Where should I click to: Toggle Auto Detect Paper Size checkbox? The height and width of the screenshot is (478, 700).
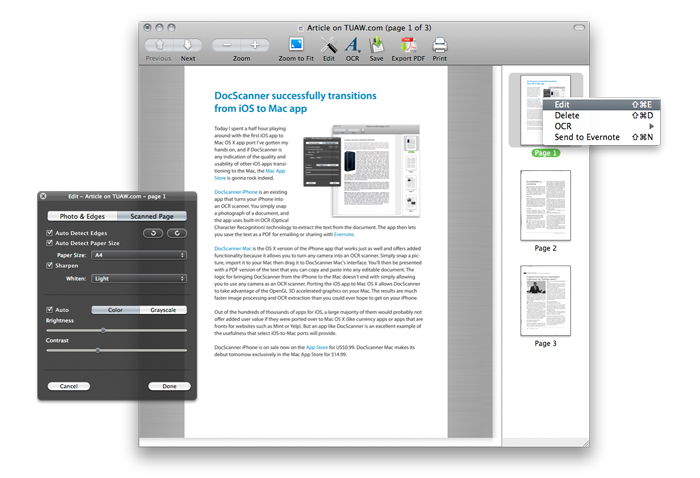[x=50, y=243]
